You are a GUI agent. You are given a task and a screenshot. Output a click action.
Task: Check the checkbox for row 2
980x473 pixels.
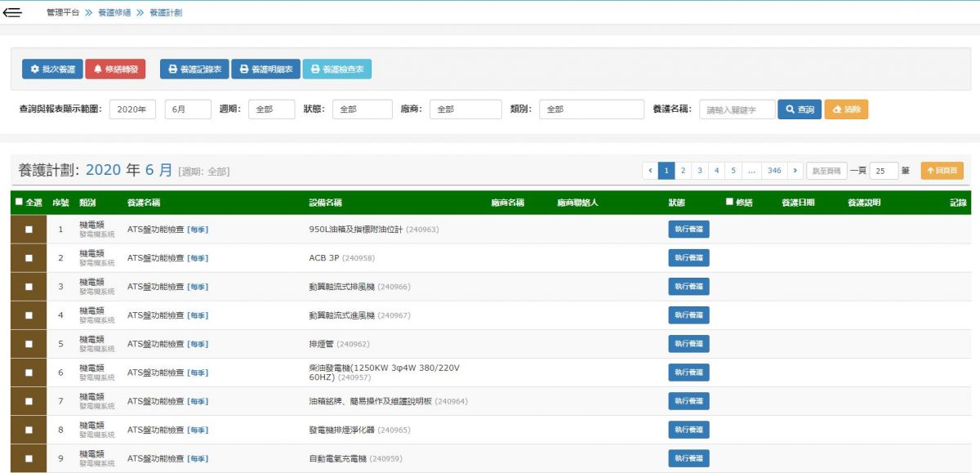pyautogui.click(x=29, y=258)
